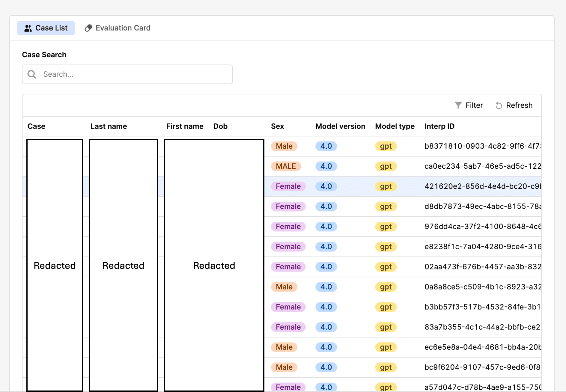Click the Interp ID starting ca0ec234

pos(482,166)
